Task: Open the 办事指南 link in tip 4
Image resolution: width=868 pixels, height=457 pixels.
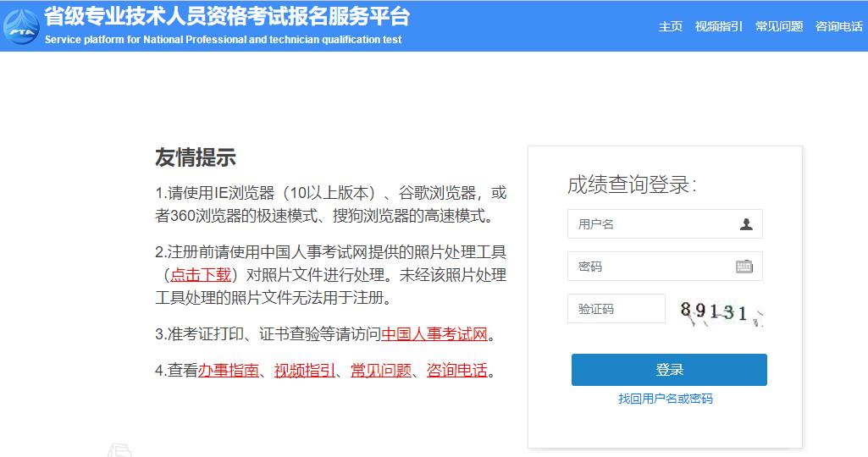Action: pos(229,371)
